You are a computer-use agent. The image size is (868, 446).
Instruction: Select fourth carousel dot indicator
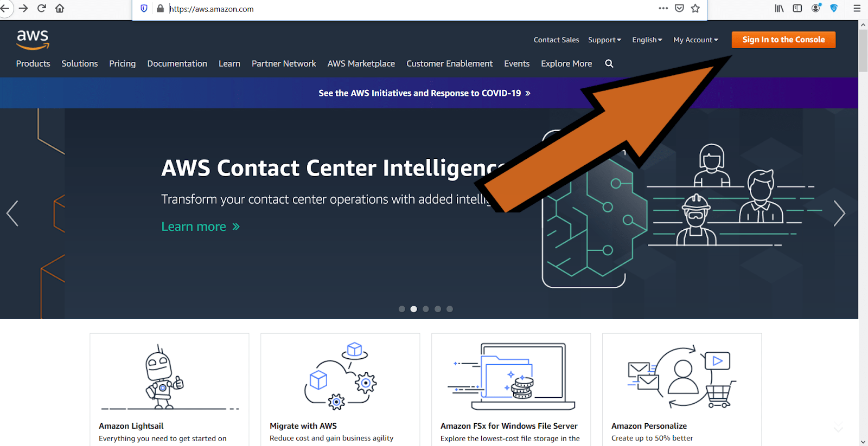pyautogui.click(x=438, y=309)
